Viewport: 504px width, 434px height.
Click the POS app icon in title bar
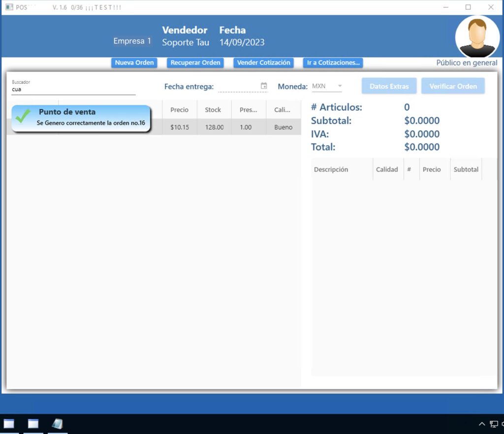[x=9, y=7]
